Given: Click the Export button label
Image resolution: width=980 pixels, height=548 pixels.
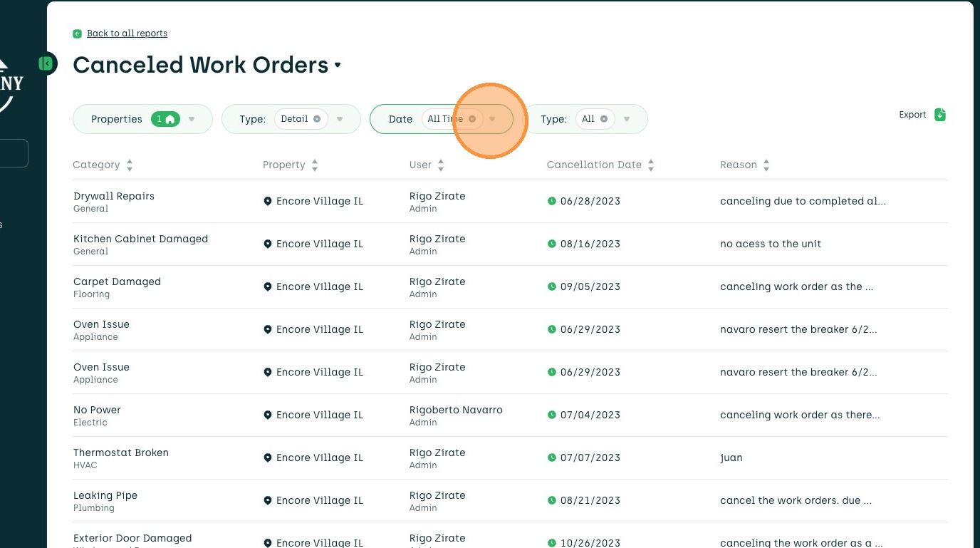Looking at the screenshot, I should coord(912,115).
